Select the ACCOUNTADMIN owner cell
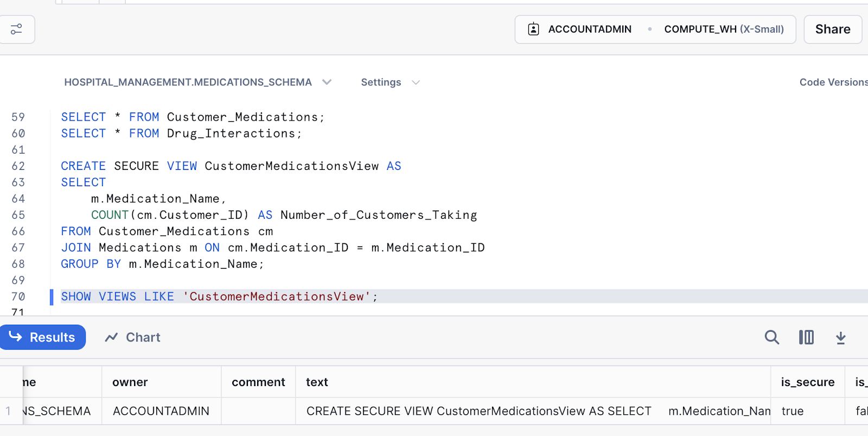Image resolution: width=868 pixels, height=436 pixels. 161,411
